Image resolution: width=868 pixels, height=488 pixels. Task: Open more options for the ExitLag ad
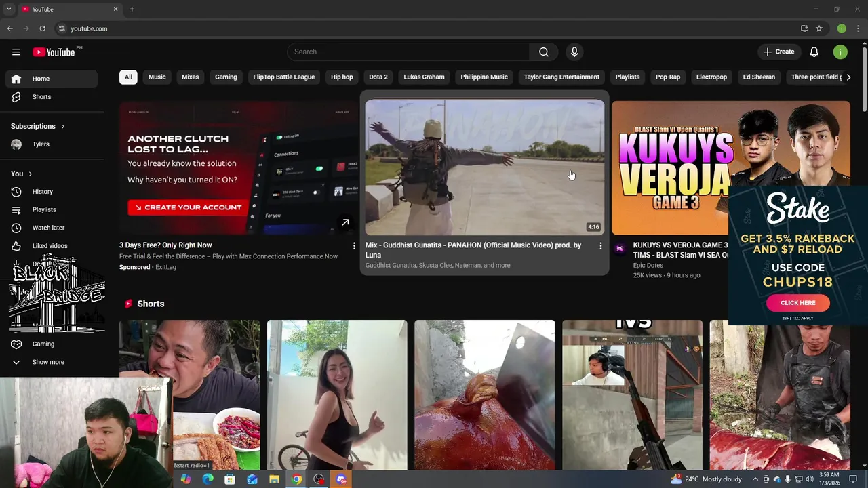tap(353, 246)
